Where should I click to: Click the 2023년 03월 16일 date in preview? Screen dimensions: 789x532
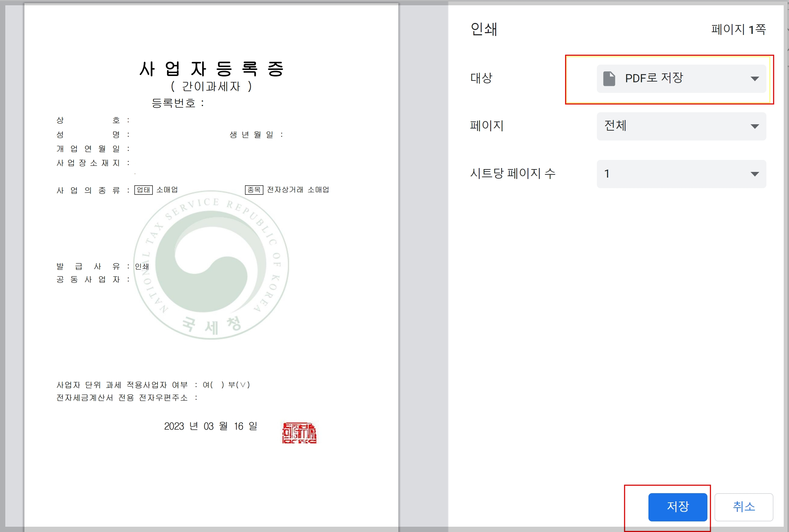(211, 426)
